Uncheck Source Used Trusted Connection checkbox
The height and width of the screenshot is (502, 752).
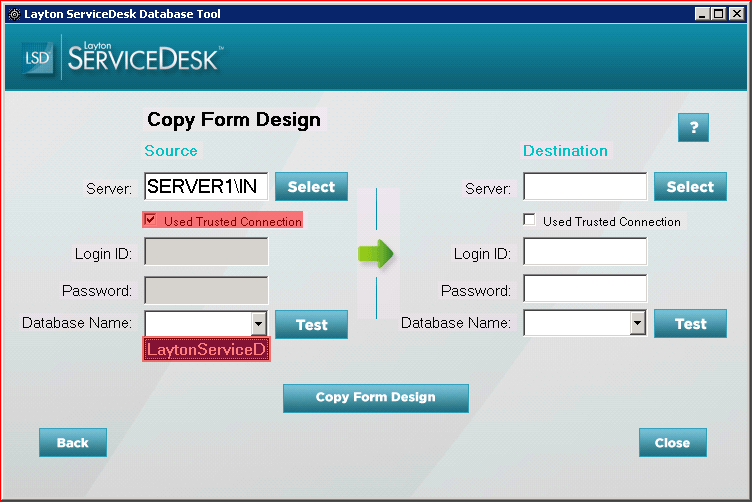[151, 220]
